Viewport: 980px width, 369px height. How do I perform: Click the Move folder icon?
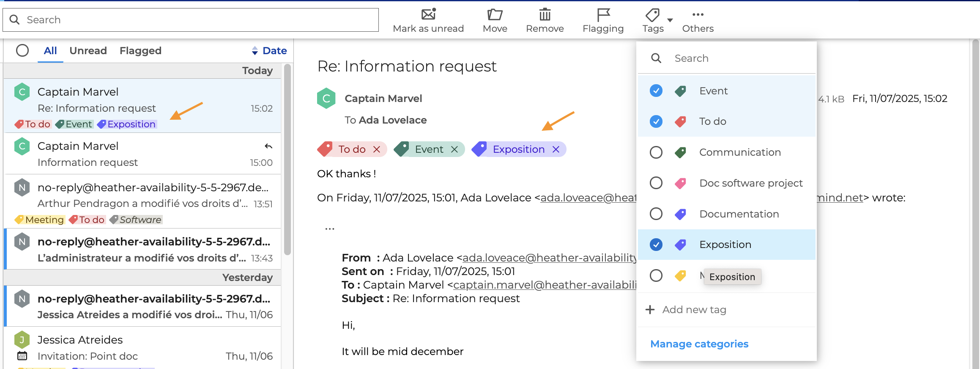(495, 14)
